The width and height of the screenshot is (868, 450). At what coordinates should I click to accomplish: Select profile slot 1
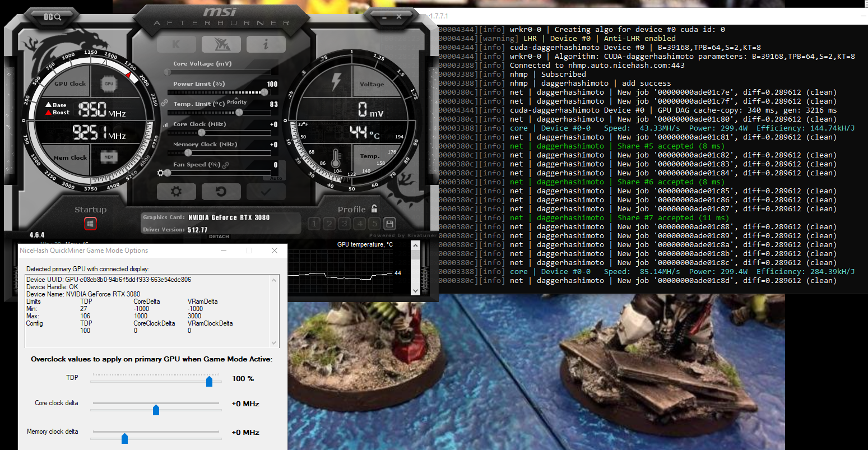click(x=314, y=224)
